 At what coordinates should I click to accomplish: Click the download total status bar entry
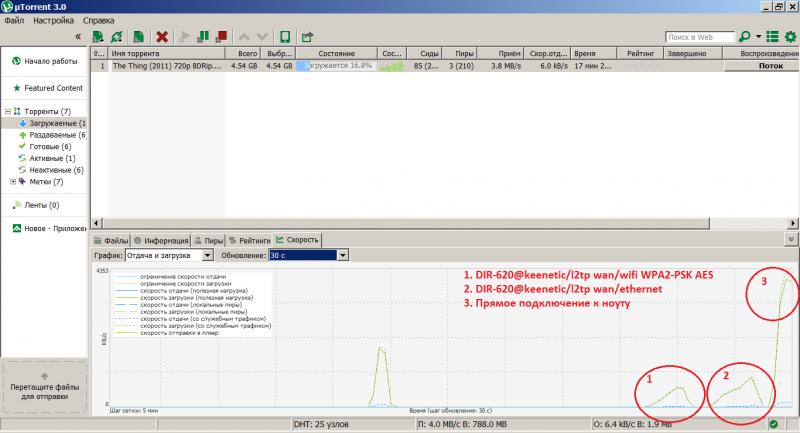462,424
